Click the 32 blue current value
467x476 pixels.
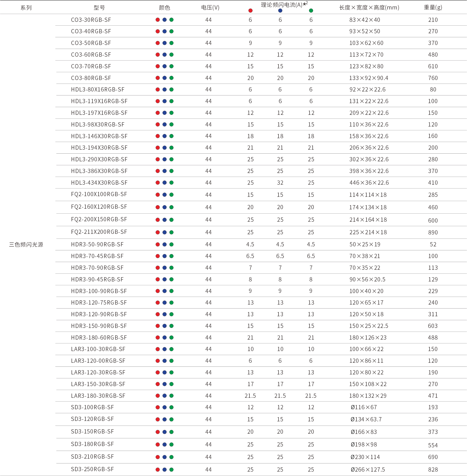[280, 183]
